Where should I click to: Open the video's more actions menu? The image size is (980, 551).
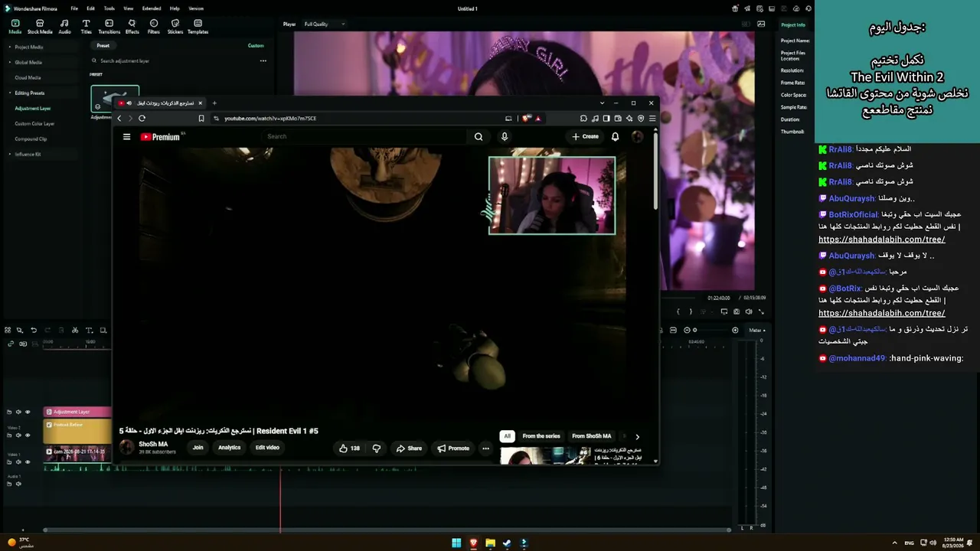485,448
